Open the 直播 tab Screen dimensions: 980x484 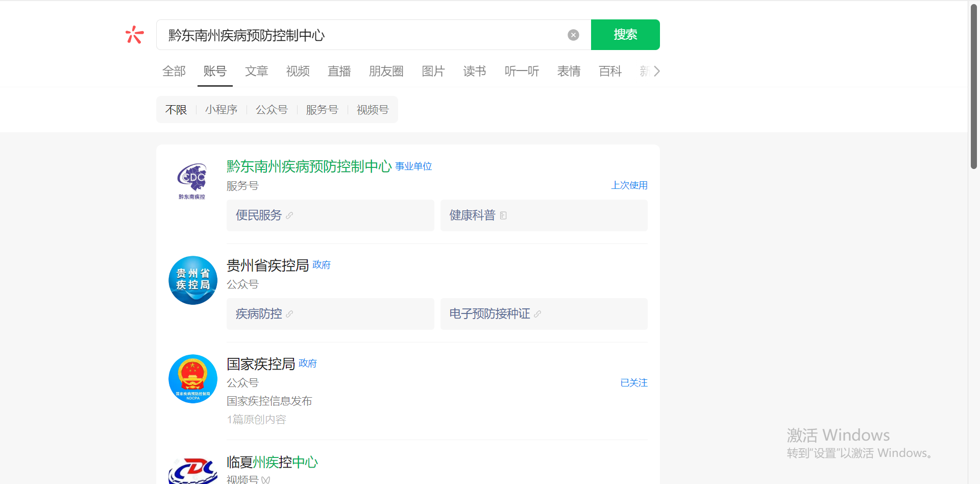[339, 71]
